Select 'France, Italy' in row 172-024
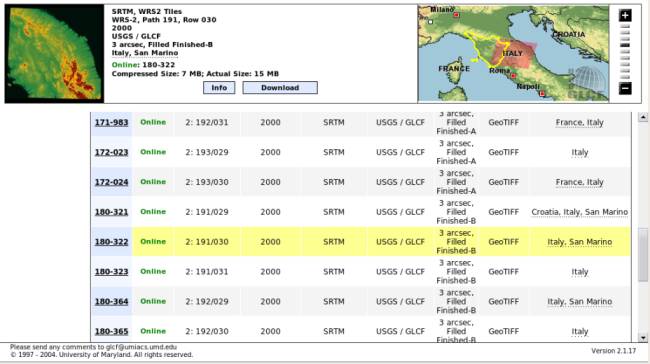 click(x=580, y=182)
